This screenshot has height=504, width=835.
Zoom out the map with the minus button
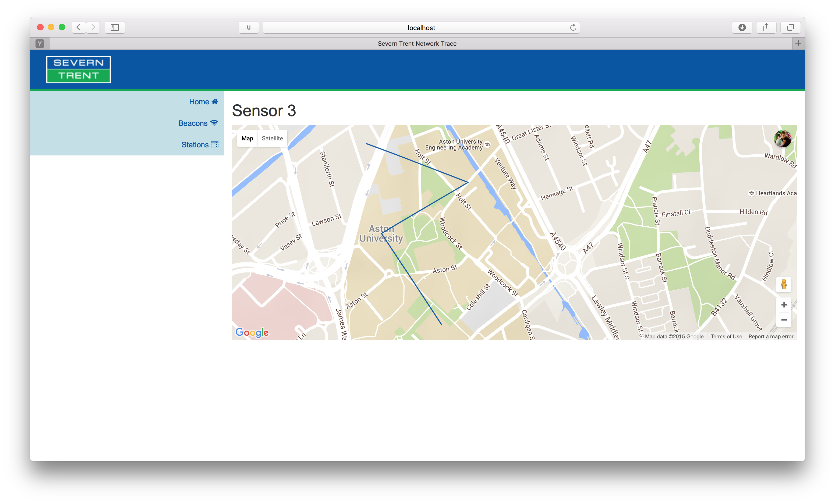pyautogui.click(x=784, y=320)
